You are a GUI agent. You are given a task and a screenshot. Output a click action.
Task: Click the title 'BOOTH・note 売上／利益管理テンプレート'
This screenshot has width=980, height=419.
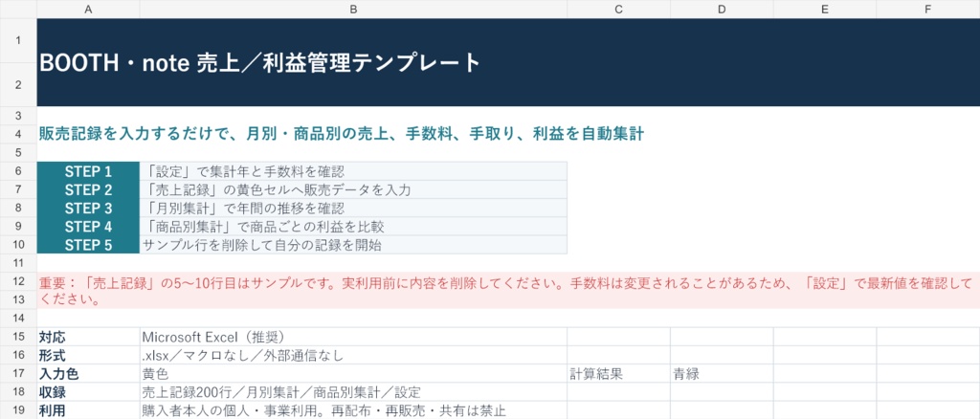coord(259,62)
